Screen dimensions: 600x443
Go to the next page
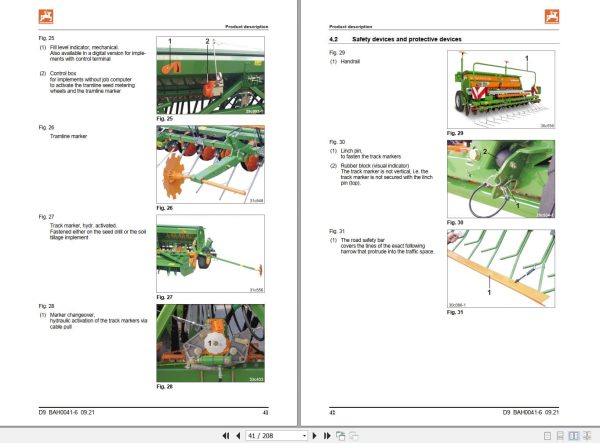click(x=315, y=436)
